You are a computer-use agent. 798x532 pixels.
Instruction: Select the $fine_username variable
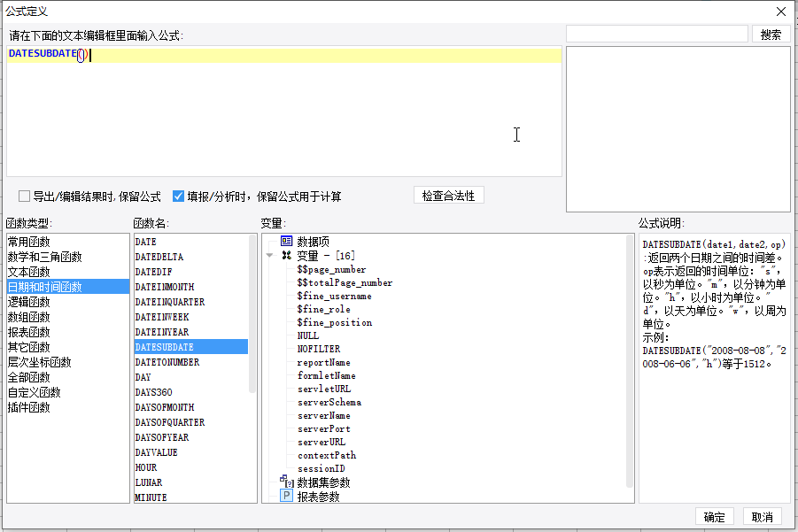pyautogui.click(x=335, y=296)
